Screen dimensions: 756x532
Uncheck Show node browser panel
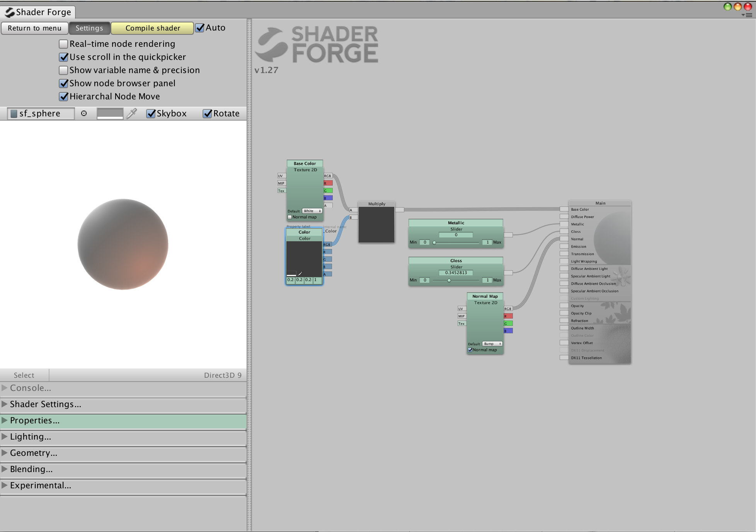click(63, 83)
